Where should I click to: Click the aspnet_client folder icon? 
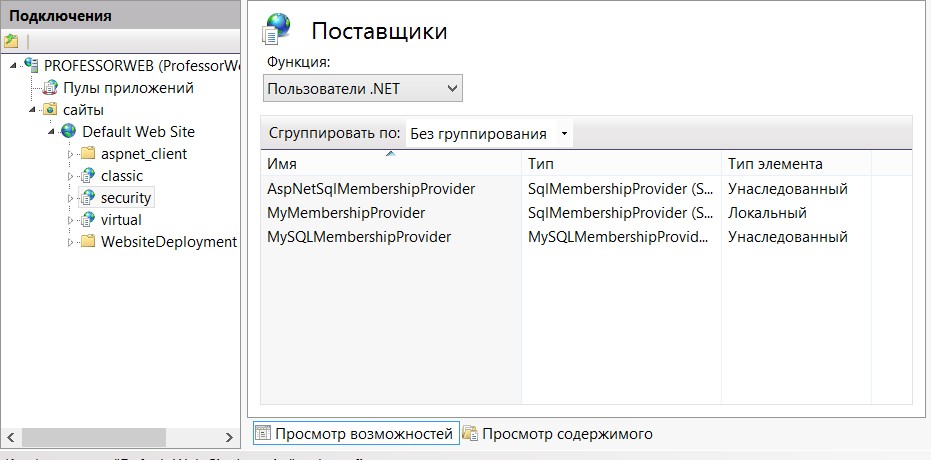point(88,153)
